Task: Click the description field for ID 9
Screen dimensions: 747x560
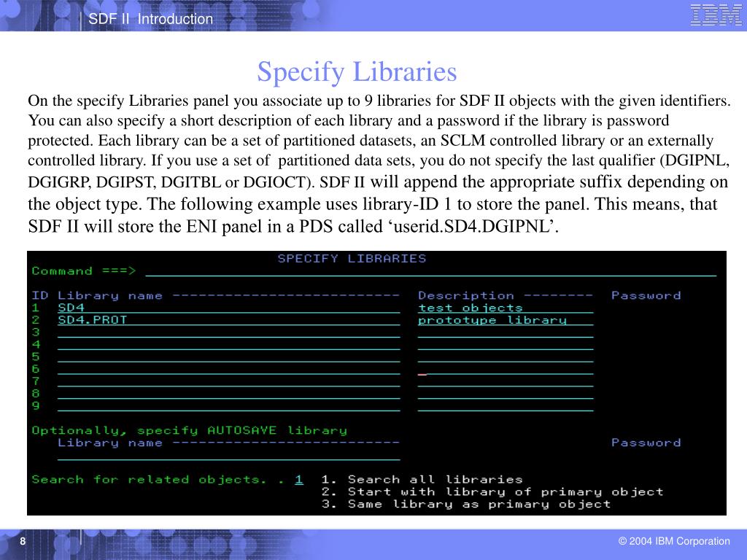Action: click(506, 406)
